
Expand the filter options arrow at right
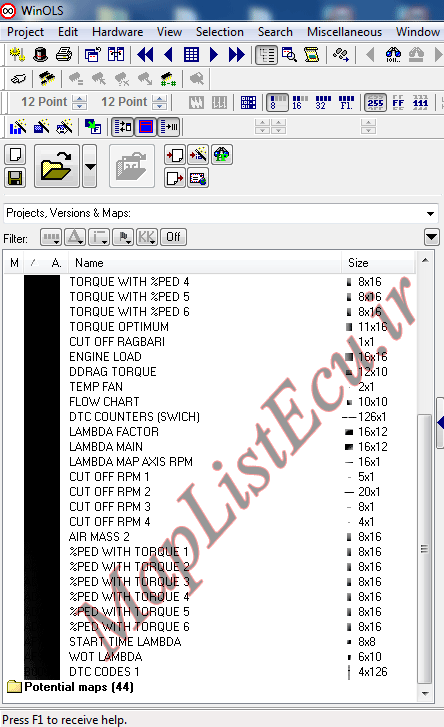431,237
